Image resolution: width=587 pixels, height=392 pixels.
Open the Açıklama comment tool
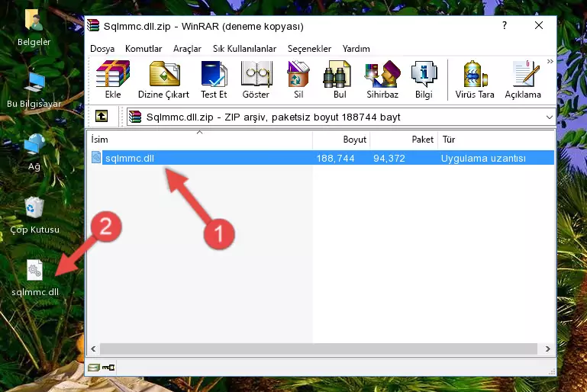[523, 79]
